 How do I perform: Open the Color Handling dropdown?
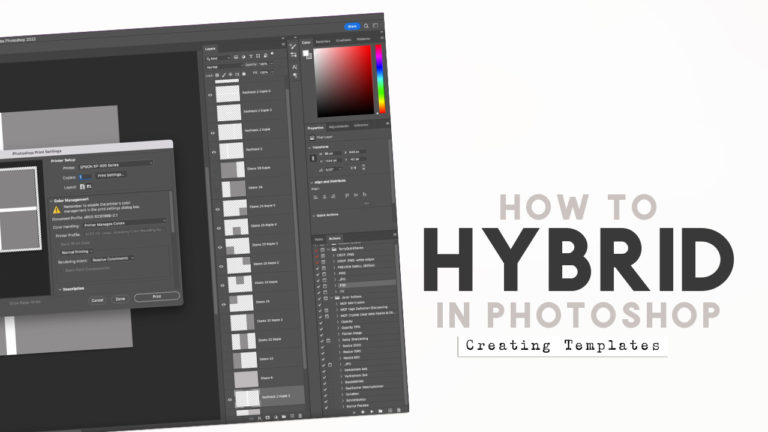tap(124, 223)
